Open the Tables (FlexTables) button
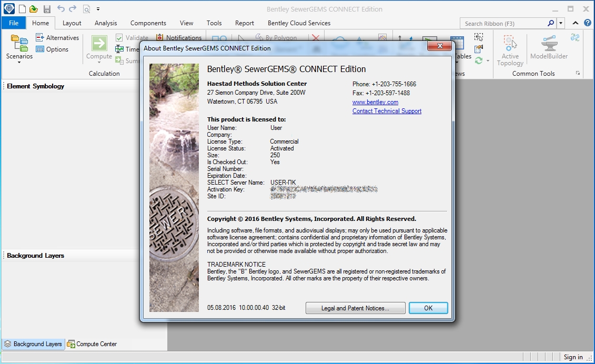 [460, 48]
